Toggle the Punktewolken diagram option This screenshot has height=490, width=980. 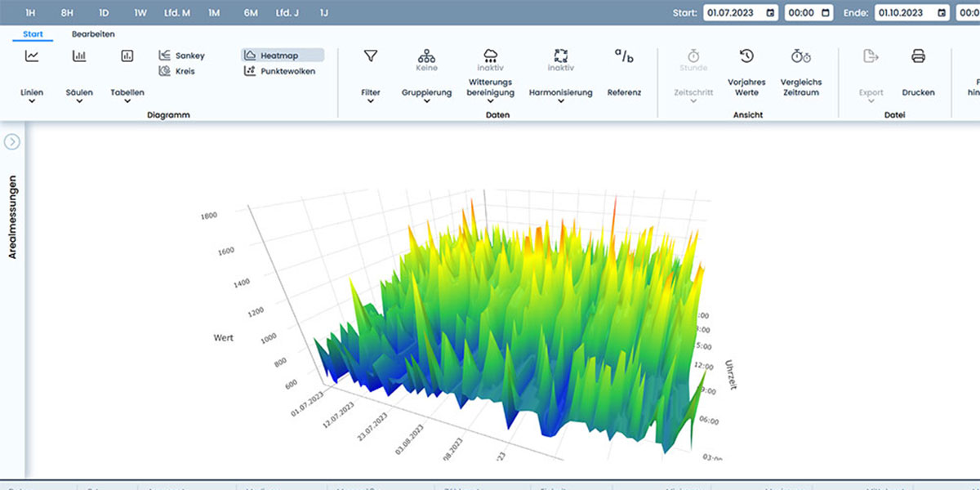[x=279, y=71]
